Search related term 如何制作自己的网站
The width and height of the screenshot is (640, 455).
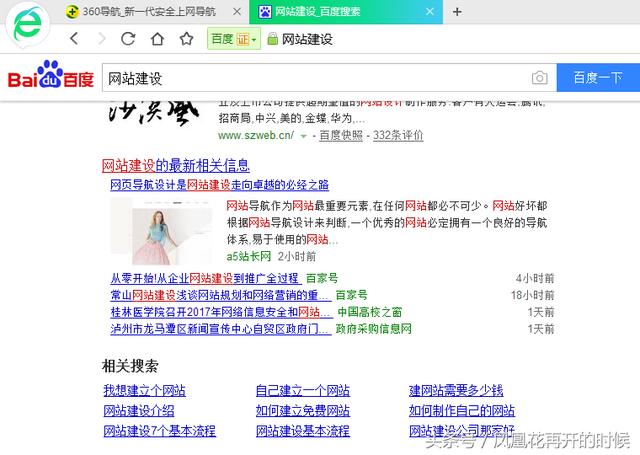pyautogui.click(x=462, y=411)
